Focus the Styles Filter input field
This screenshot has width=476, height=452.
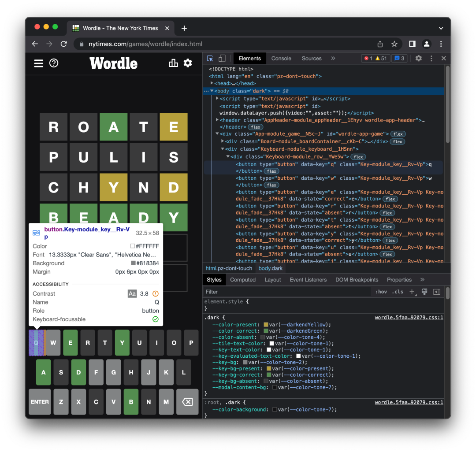pos(287,292)
